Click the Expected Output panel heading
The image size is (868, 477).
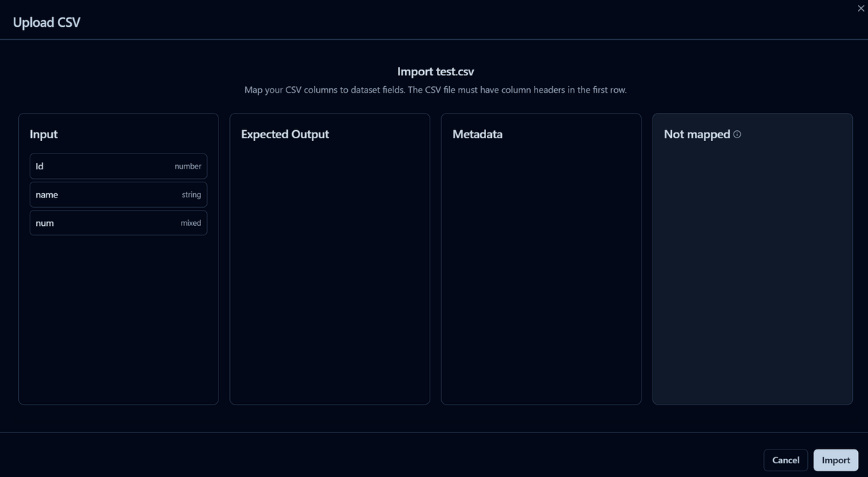(285, 135)
